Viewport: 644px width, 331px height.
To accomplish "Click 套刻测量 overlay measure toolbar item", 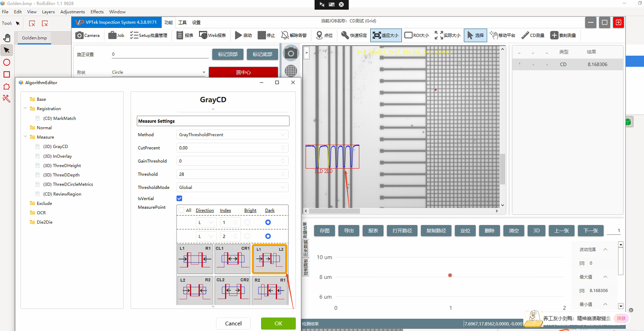I will (563, 35).
